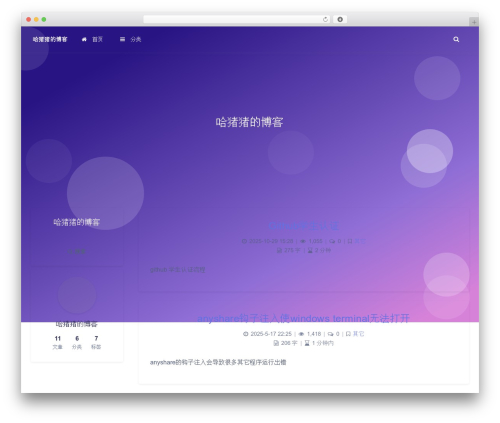Click the home icon beside 首页
This screenshot has height=423, width=500.
[84, 39]
